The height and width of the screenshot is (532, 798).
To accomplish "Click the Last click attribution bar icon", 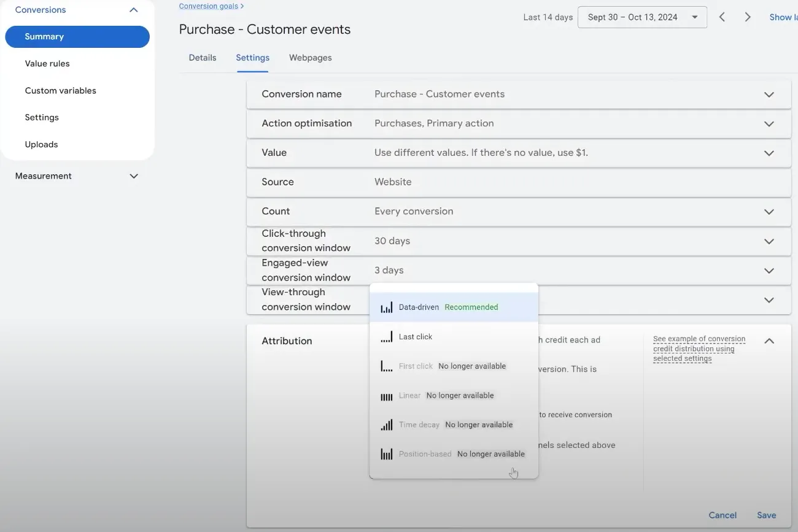I will click(387, 337).
